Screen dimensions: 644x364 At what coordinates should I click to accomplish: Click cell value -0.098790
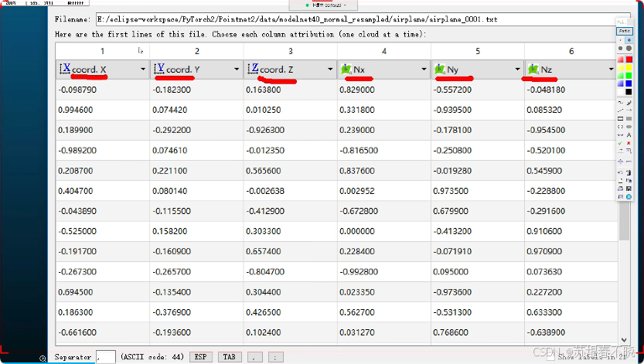click(77, 90)
